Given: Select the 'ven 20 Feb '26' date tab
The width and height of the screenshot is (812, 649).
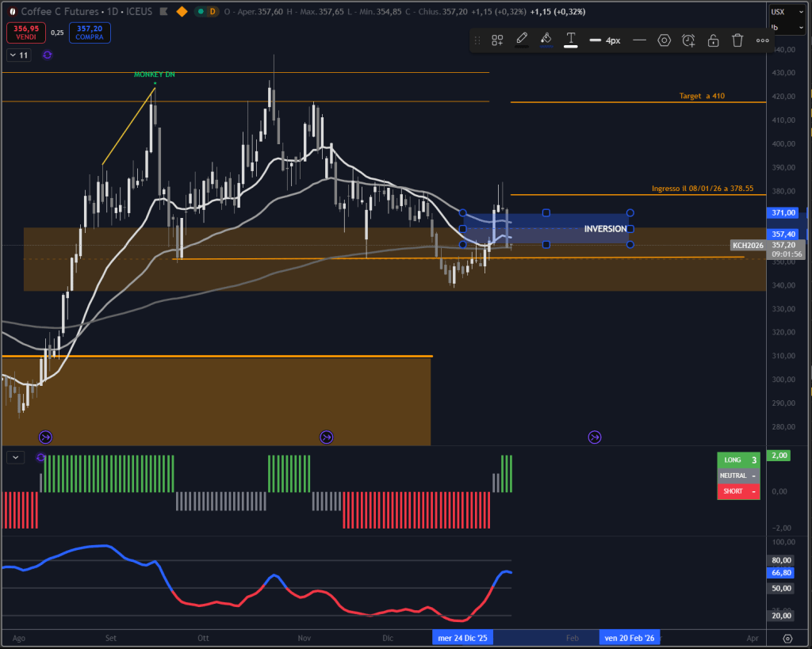Looking at the screenshot, I should [x=629, y=637].
